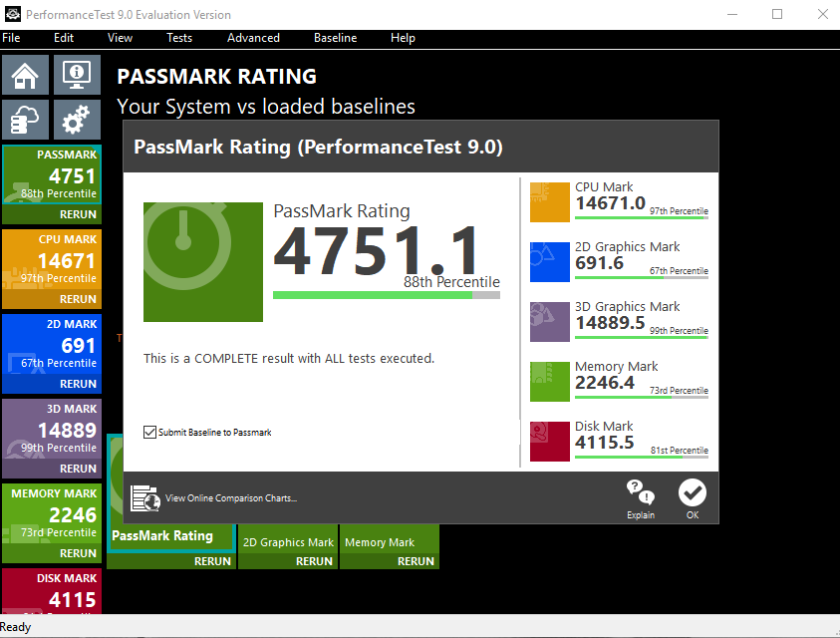840x638 pixels.
Task: Click RERUN under 2D Graphics Mark bottom tile
Action: tap(314, 561)
